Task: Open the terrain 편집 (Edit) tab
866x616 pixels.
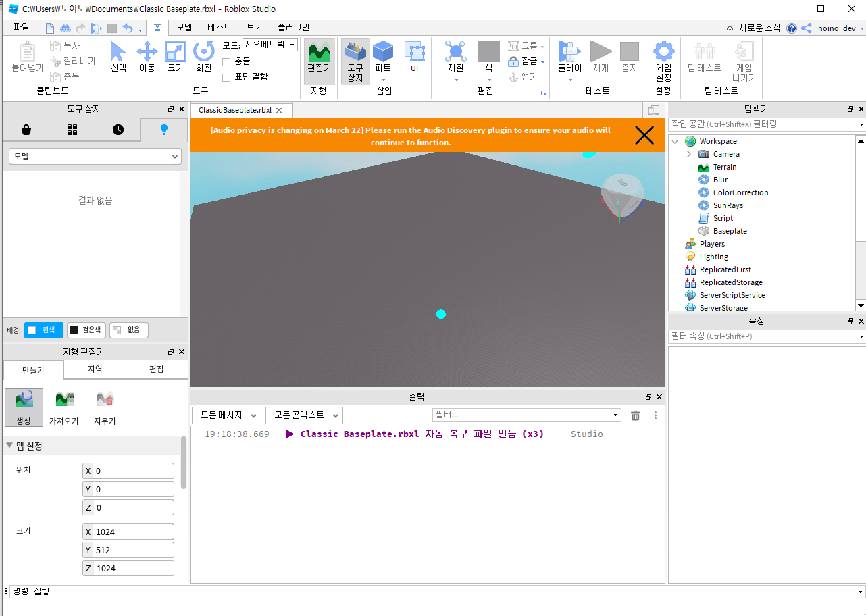Action: click(x=156, y=369)
